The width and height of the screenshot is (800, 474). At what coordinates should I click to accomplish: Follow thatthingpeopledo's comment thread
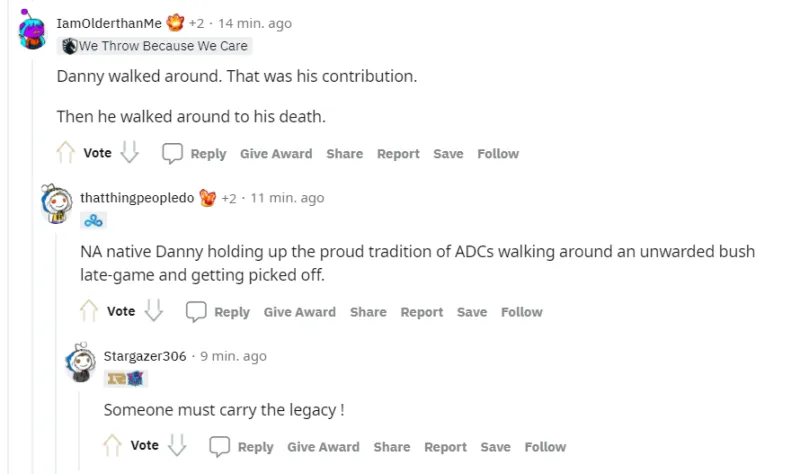point(521,312)
